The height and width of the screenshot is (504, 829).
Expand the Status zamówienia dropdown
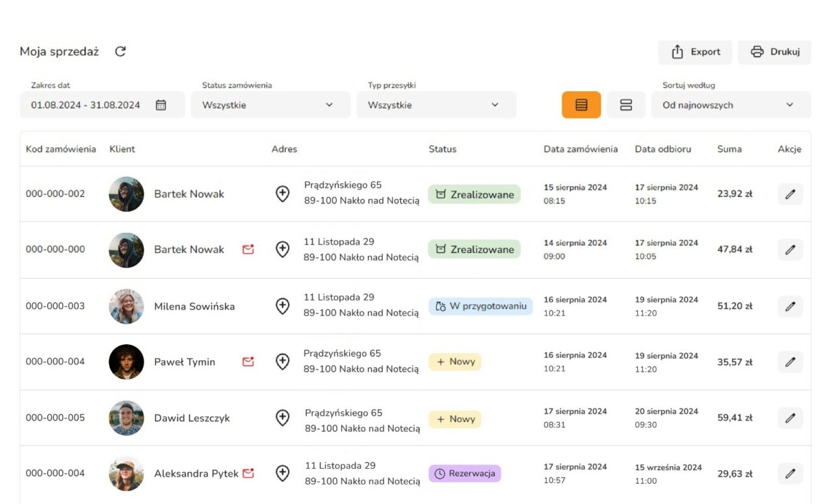pyautogui.click(x=270, y=105)
